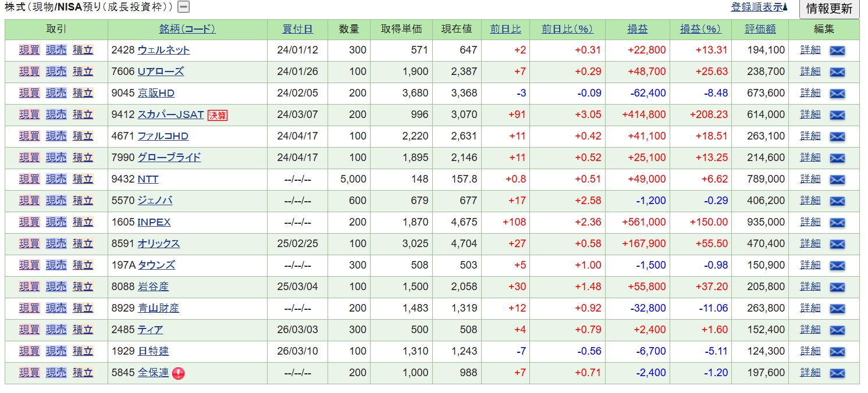Sort by the 銘柄(コード) column header
The width and height of the screenshot is (868, 393).
(x=187, y=29)
